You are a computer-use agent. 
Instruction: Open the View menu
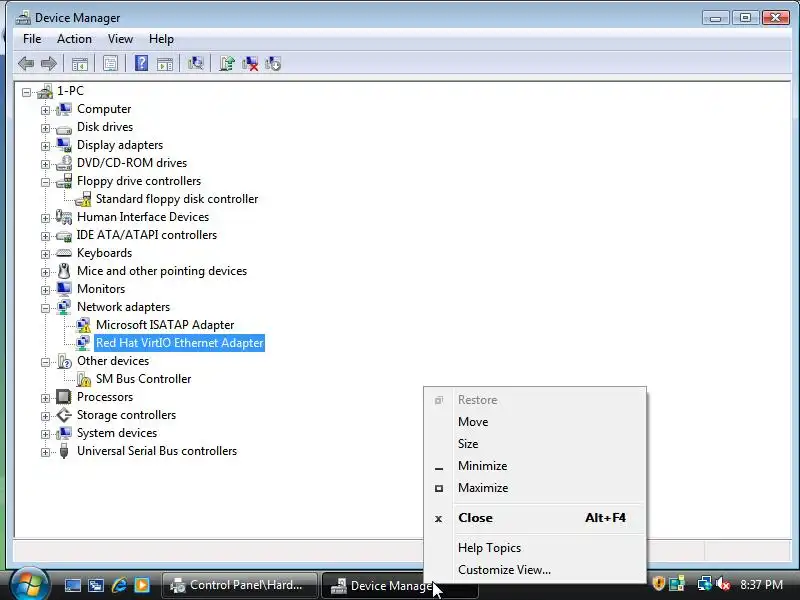(x=120, y=39)
